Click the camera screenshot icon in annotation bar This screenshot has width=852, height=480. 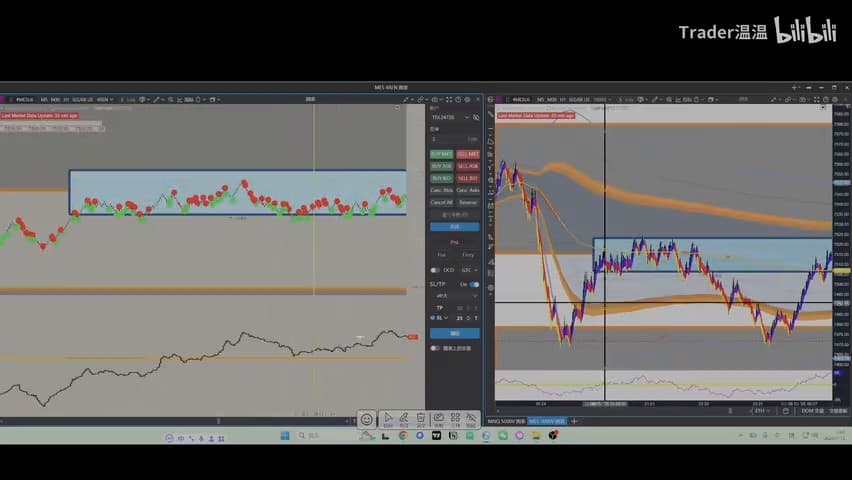coord(438,419)
